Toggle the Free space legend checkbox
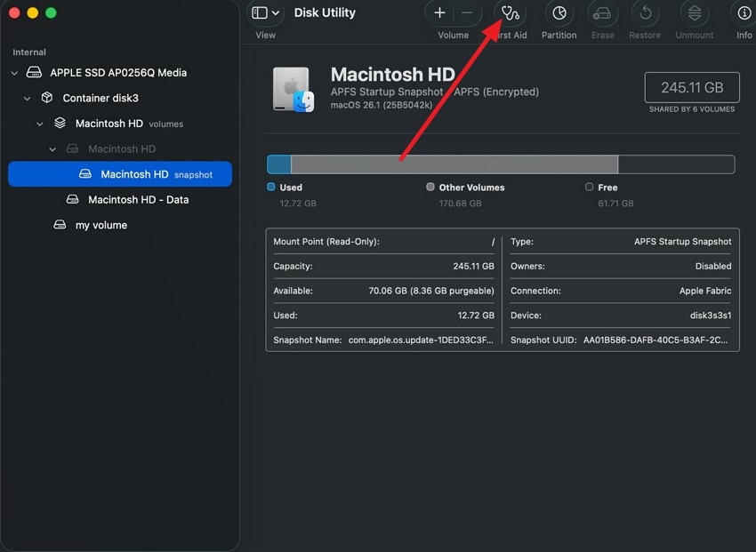This screenshot has height=552, width=756. pos(589,187)
